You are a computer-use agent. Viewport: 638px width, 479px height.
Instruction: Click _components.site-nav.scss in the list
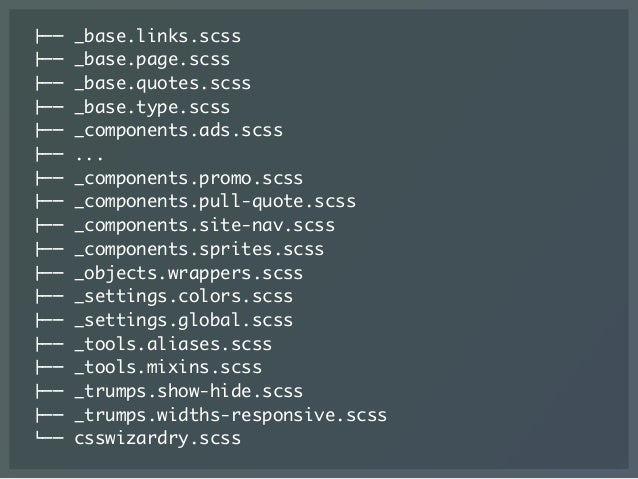tap(205, 226)
